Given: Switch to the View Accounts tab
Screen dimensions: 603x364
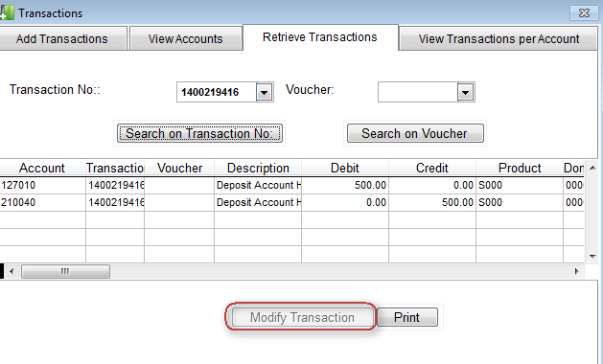Looking at the screenshot, I should pyautogui.click(x=186, y=38).
